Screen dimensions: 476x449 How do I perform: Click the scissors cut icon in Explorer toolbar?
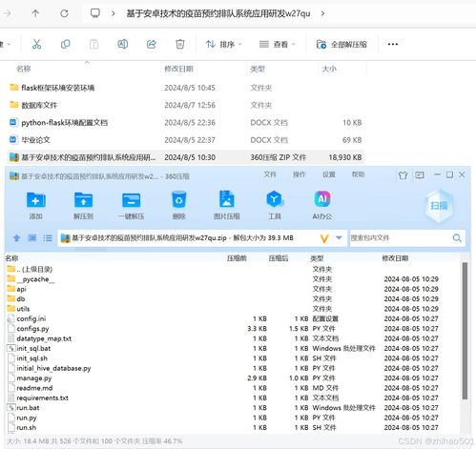36,44
